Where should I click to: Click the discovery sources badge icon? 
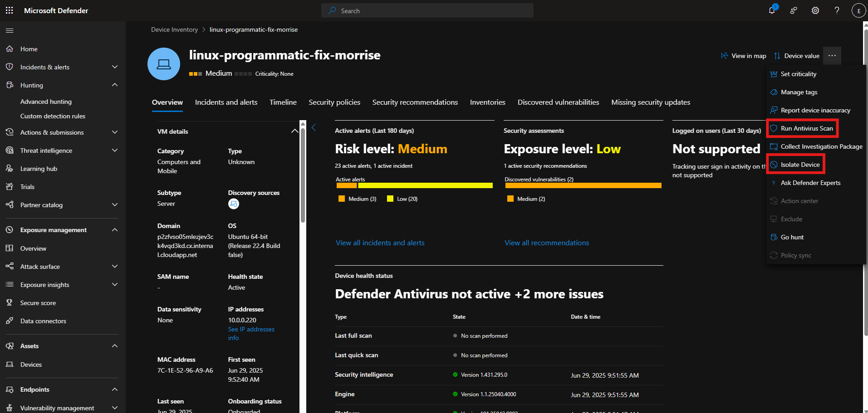click(x=233, y=204)
